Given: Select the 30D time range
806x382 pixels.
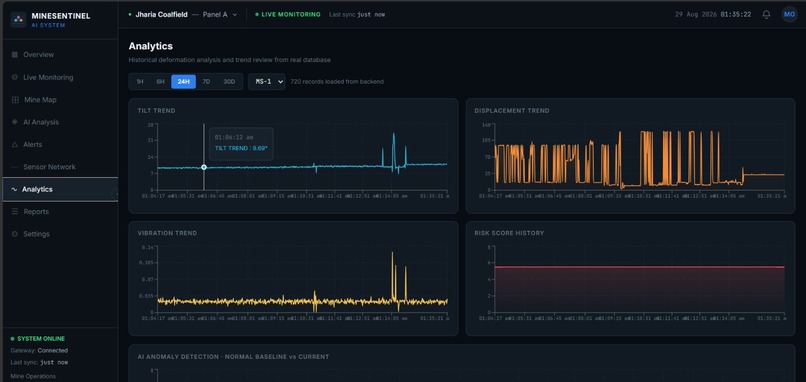Looking at the screenshot, I should point(229,82).
